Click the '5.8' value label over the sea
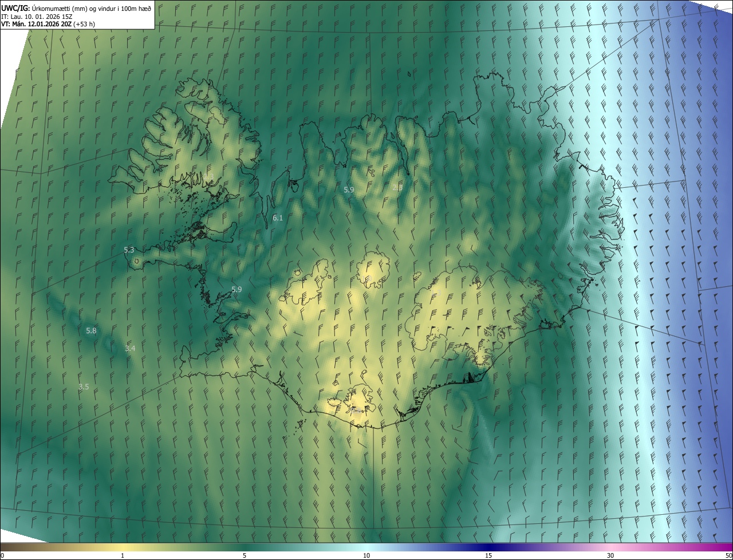Viewport: 733px width, 560px height. (x=91, y=330)
